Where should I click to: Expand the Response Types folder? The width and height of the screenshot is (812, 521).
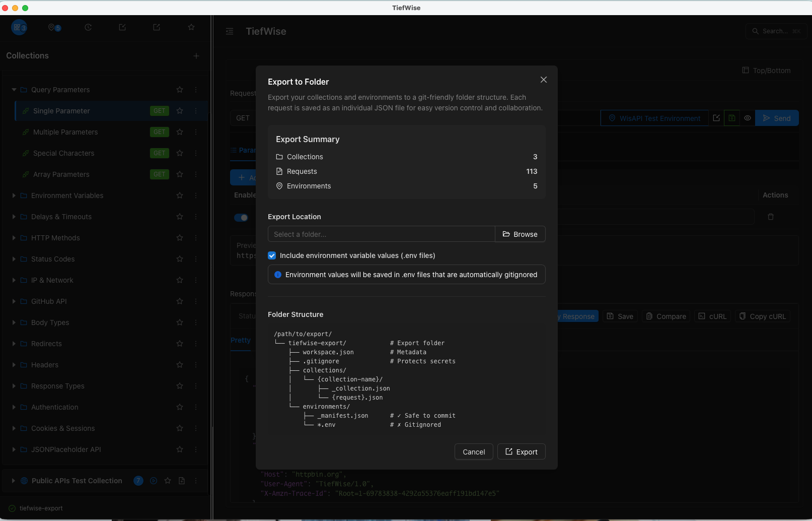click(x=14, y=386)
